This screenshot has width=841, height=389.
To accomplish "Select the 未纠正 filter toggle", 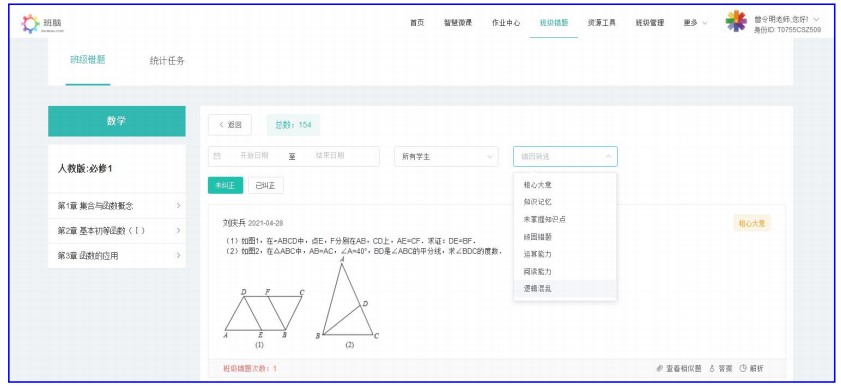I will tap(225, 186).
